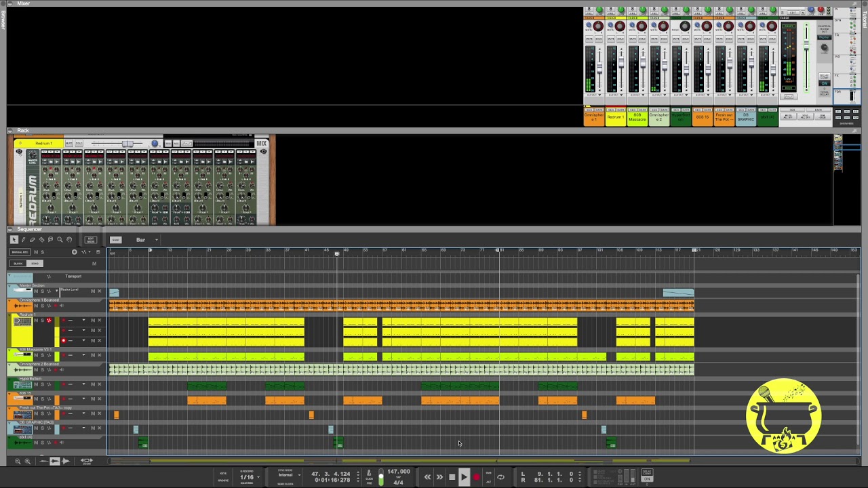Select the Hand tool in sequencer toolbar
Image resolution: width=868 pixels, height=488 pixels.
[x=68, y=240]
